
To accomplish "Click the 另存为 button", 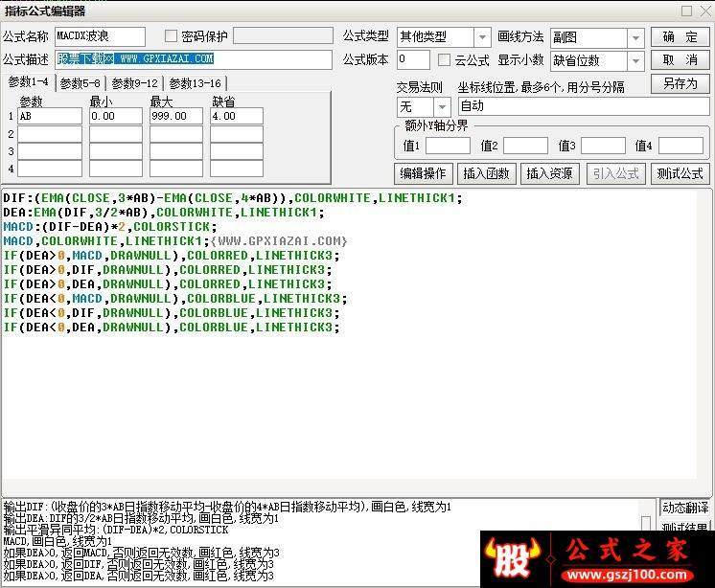I will (680, 84).
